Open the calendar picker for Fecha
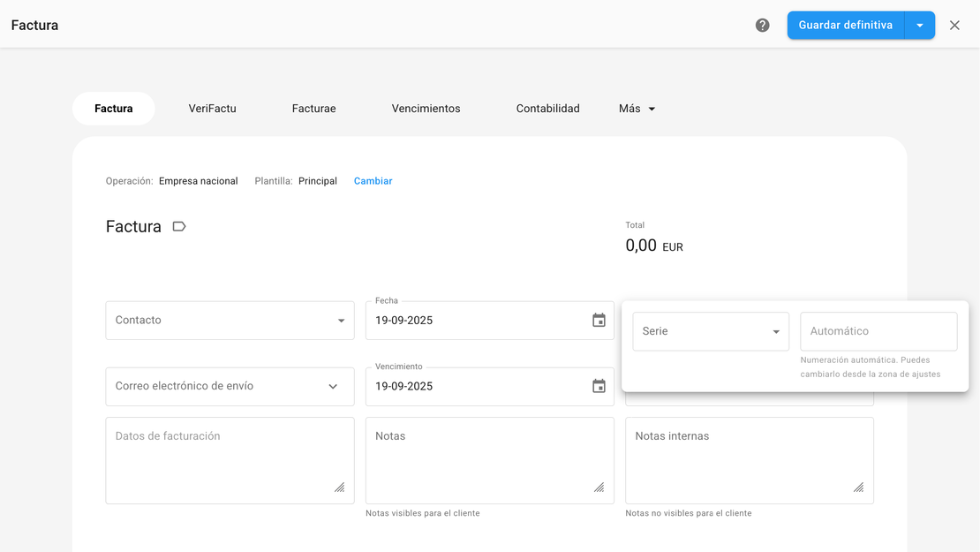 pyautogui.click(x=599, y=321)
